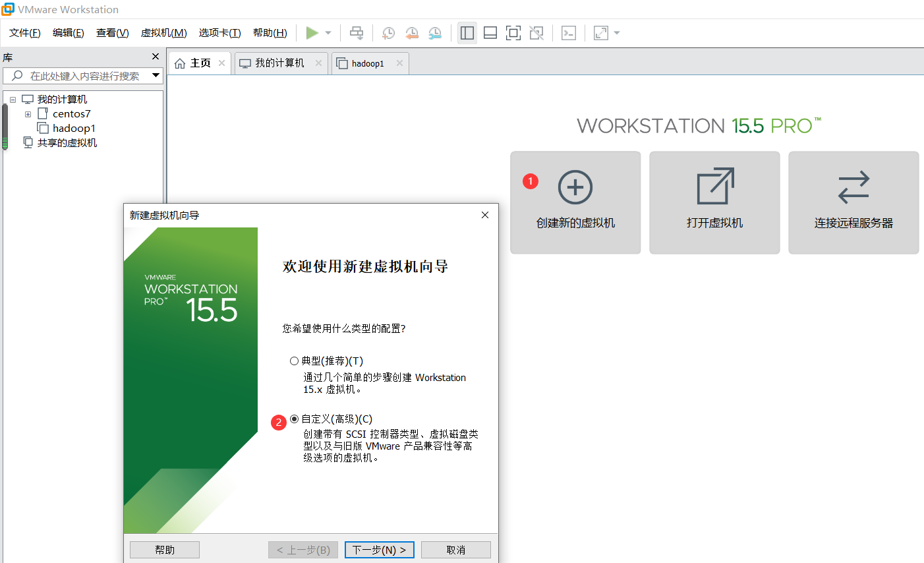The width and height of the screenshot is (924, 563).
Task: Click the full screen mode icon
Action: coord(513,33)
